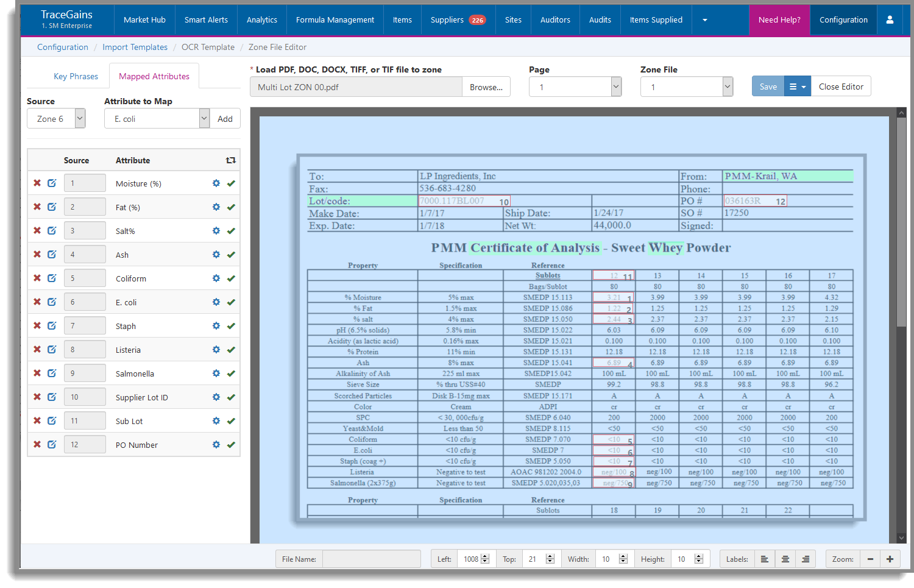The image size is (914, 588).
Task: Click the scroll down arrow of viewer
Action: tap(902, 538)
